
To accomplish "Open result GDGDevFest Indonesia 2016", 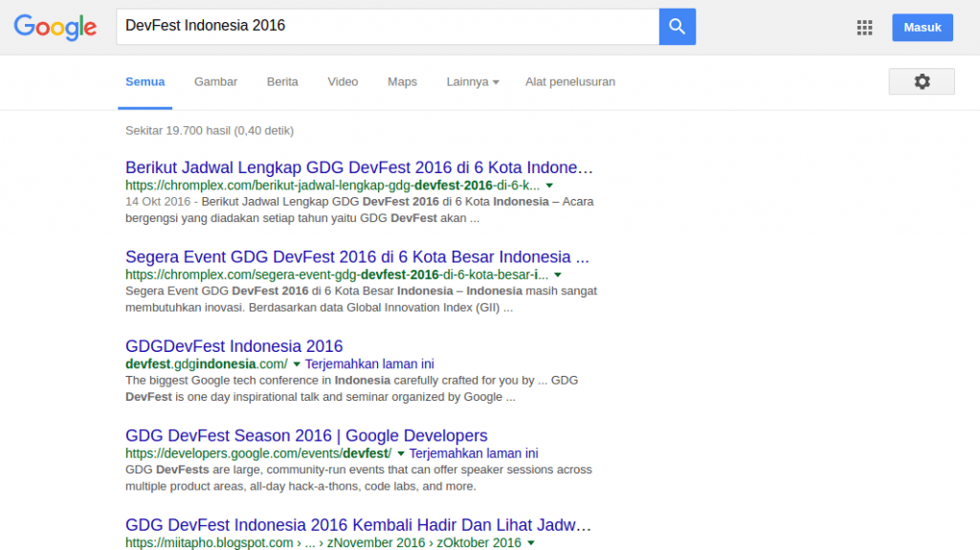I will point(234,346).
